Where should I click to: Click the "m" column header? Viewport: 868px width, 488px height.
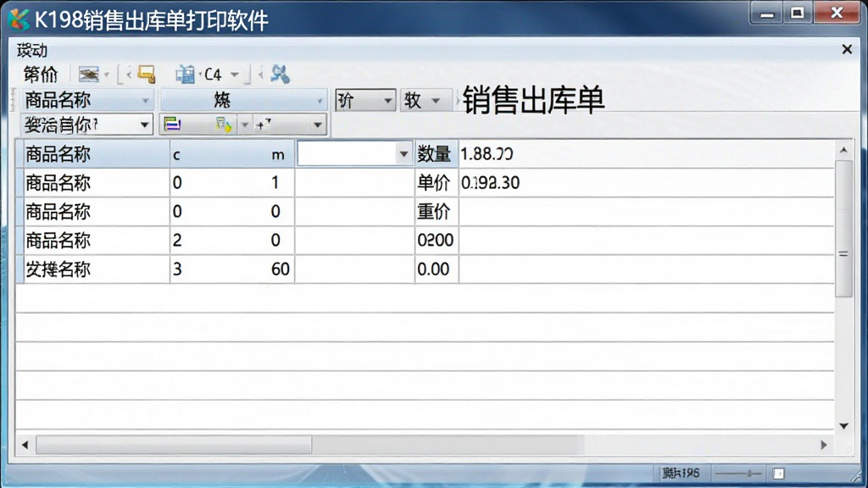coord(278,155)
